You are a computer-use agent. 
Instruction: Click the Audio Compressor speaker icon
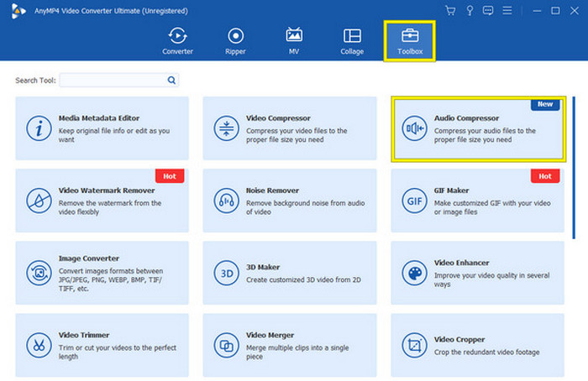pos(414,128)
